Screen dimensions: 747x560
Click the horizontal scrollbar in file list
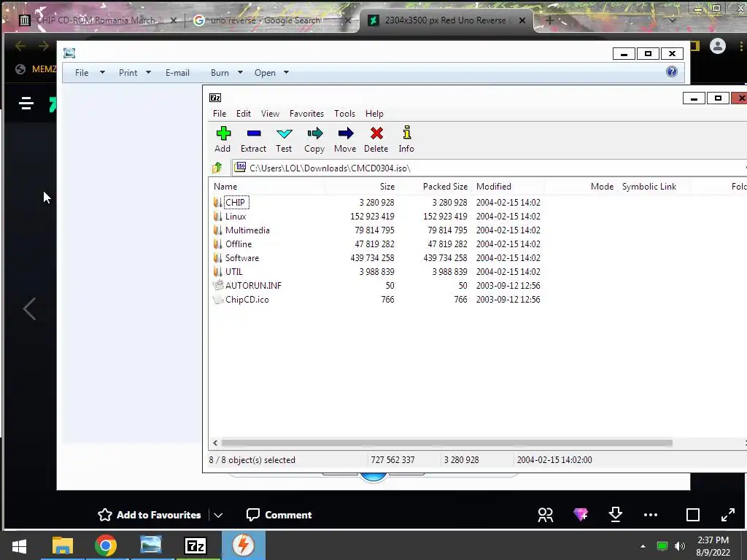[447, 443]
